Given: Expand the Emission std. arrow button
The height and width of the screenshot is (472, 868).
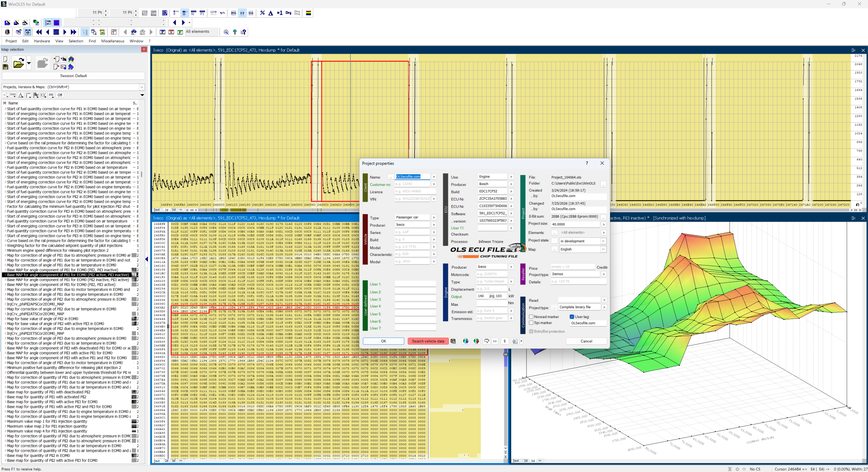Looking at the screenshot, I should (x=511, y=311).
